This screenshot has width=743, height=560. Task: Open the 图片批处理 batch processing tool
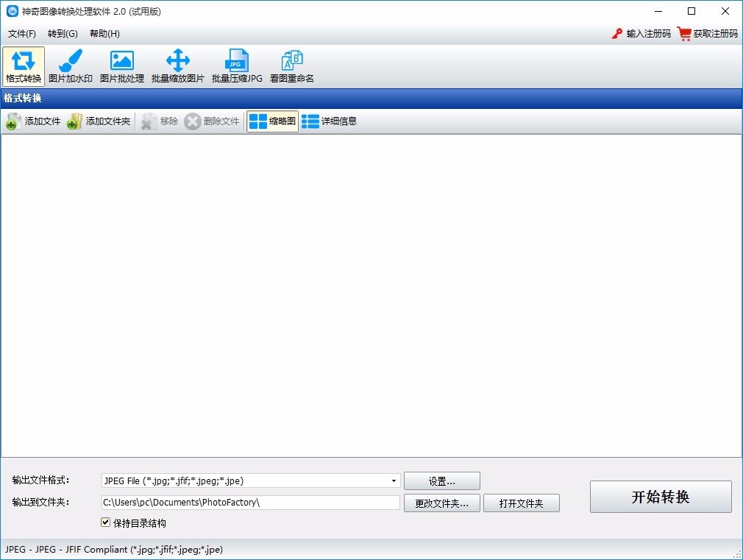[122, 66]
